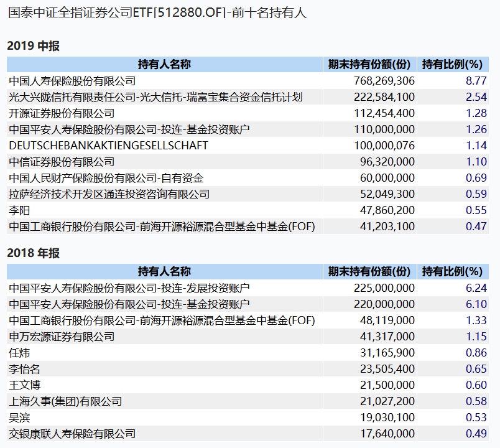Click 持有比例(%) header in 2018 table

453,271
